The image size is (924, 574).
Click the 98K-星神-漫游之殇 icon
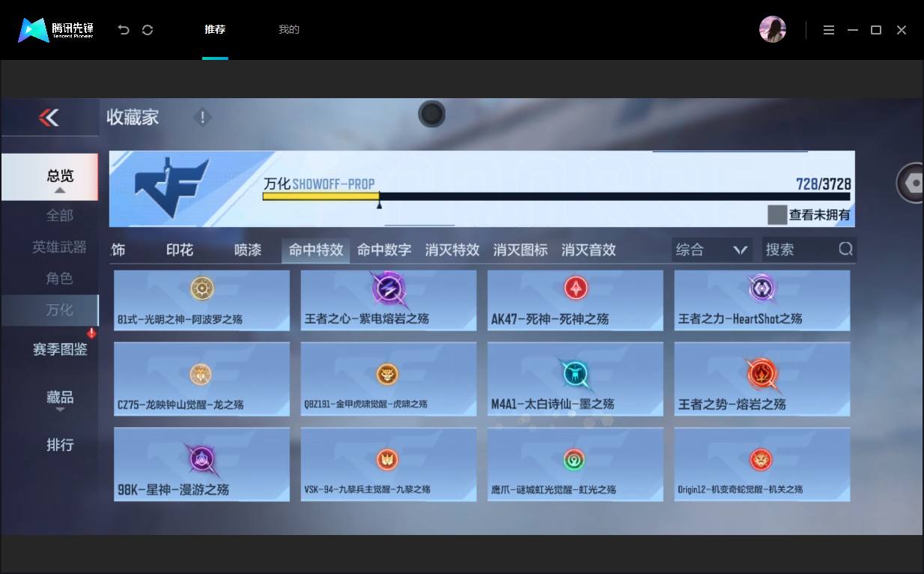point(202,460)
